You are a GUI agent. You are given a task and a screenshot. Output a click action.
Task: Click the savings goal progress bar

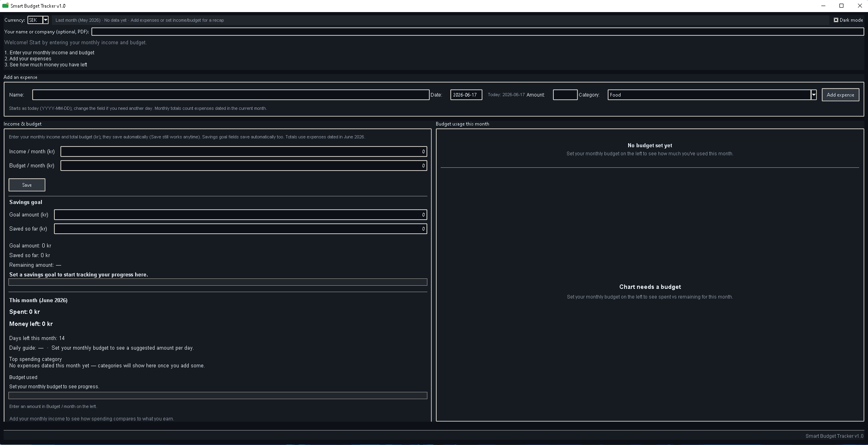218,282
